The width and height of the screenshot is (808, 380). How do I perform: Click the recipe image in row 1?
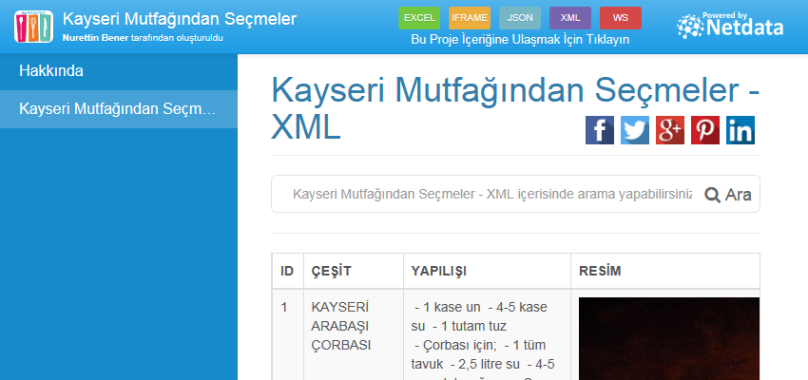669,339
